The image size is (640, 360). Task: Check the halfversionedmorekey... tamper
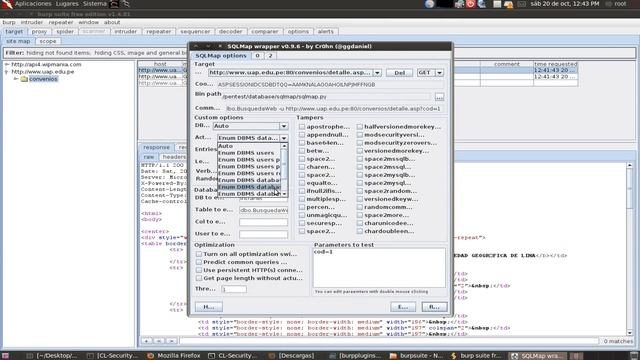(x=360, y=127)
